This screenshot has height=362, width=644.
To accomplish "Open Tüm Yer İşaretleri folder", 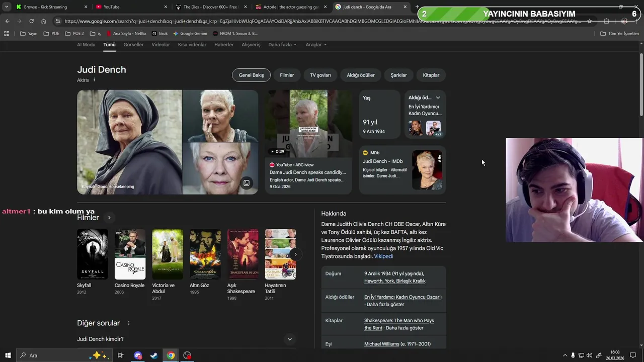I will (620, 33).
